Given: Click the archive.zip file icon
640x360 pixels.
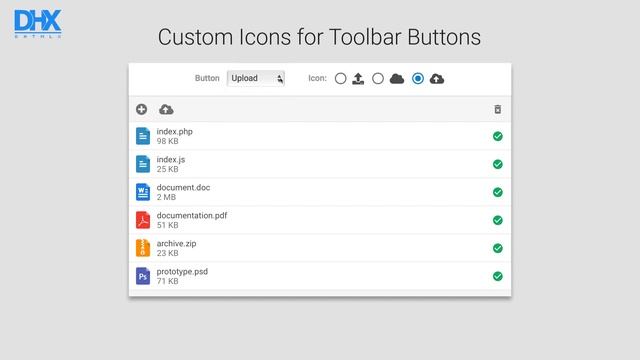Looking at the screenshot, I should (x=143, y=248).
